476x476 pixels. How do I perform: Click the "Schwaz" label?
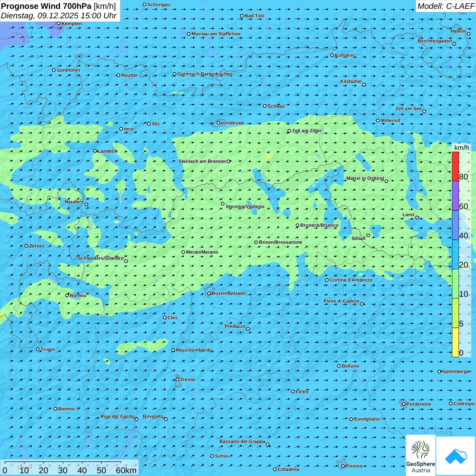[x=276, y=106]
